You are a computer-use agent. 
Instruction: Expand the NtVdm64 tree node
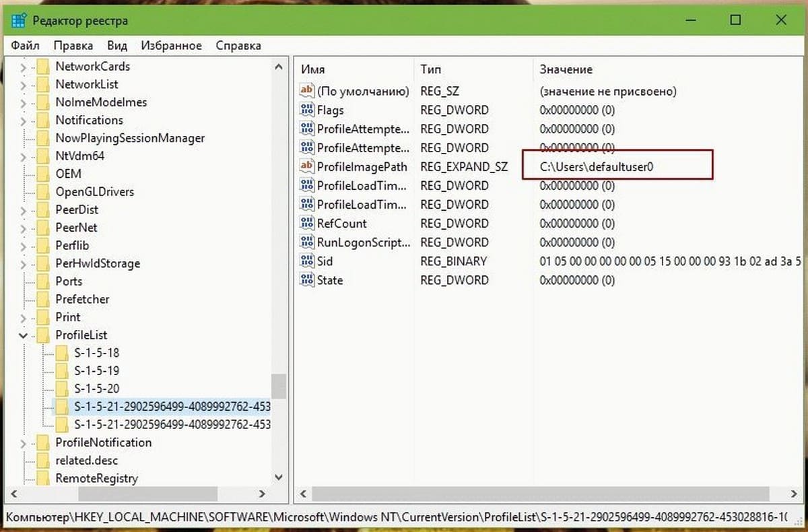[x=24, y=156]
